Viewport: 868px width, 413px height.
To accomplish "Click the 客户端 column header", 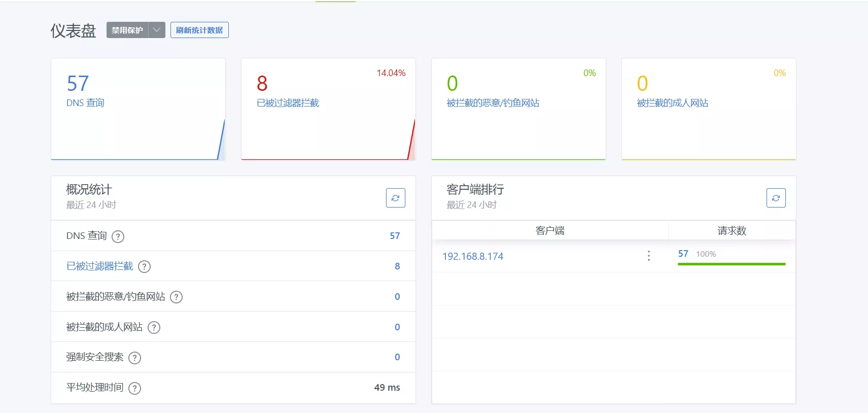I will (x=550, y=231).
